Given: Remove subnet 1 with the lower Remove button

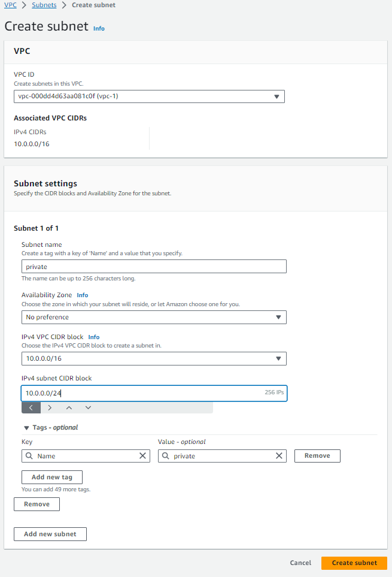Looking at the screenshot, I should (37, 504).
